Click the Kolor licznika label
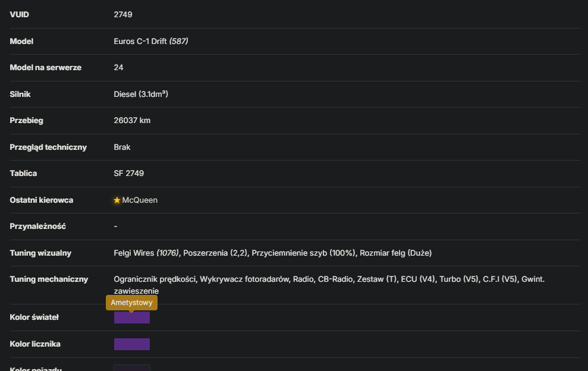 35,344
